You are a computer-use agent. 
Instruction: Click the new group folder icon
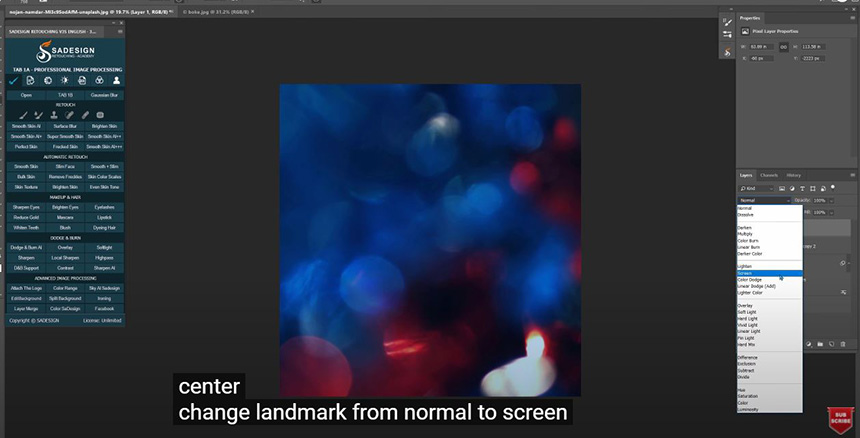[821, 344]
